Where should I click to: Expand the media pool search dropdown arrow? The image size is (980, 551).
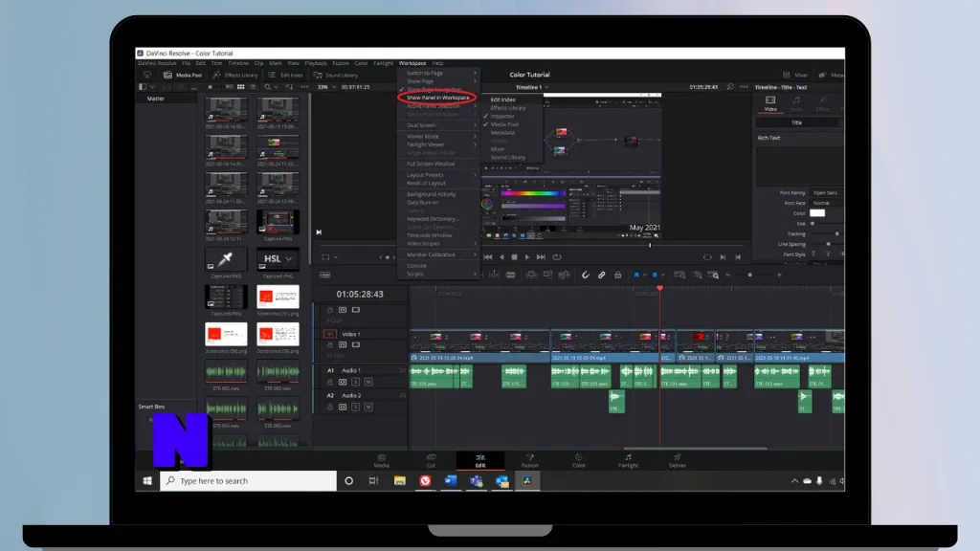point(277,87)
